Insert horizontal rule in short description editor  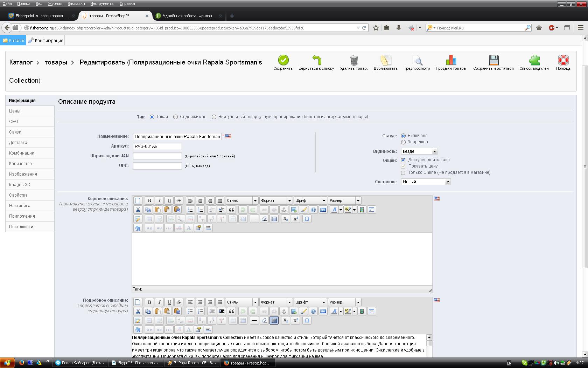[254, 219]
